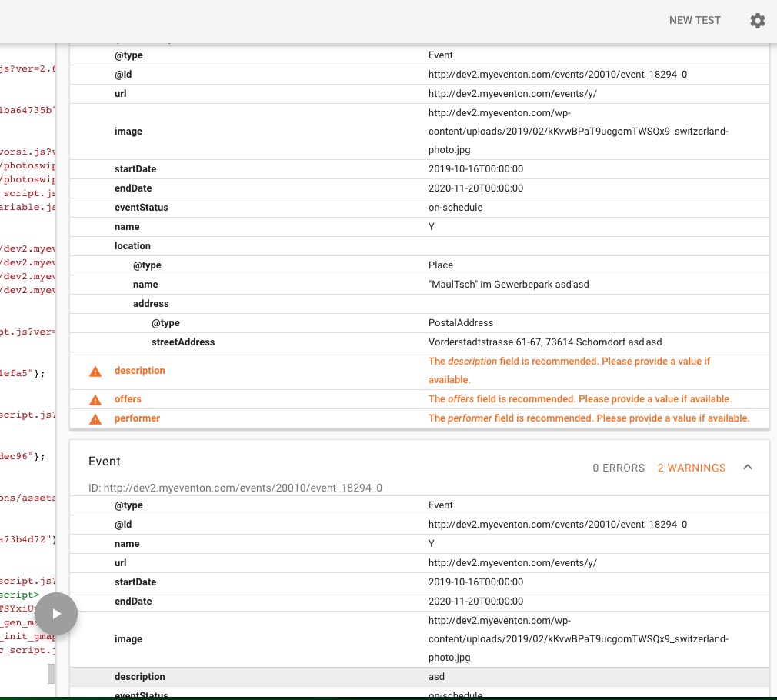Screen dimensions: 777x700
Task: Select the PostalAddress @type row
Action: pyautogui.click(x=419, y=323)
